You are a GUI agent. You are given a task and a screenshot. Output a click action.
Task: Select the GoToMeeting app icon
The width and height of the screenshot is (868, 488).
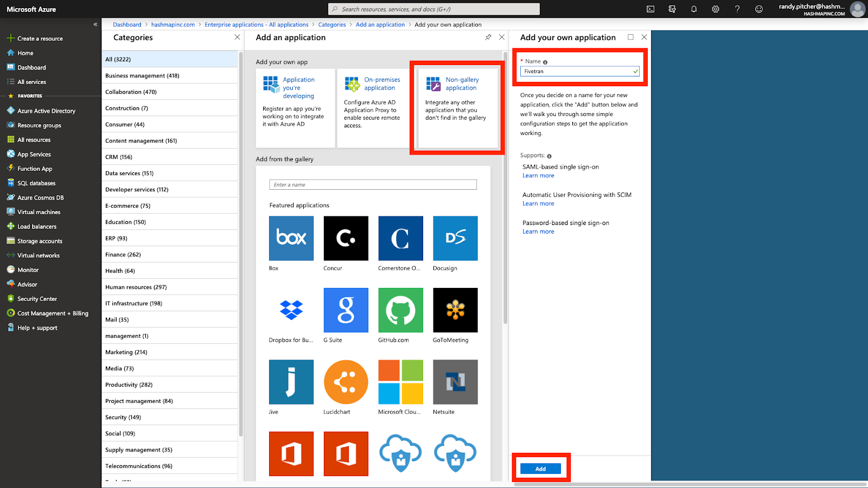[x=456, y=310]
